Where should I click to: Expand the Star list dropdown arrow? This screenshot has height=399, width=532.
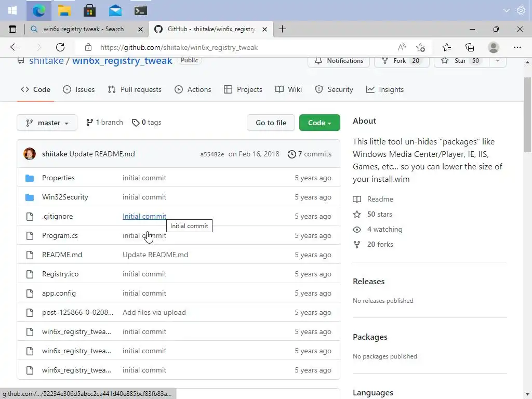click(x=497, y=61)
